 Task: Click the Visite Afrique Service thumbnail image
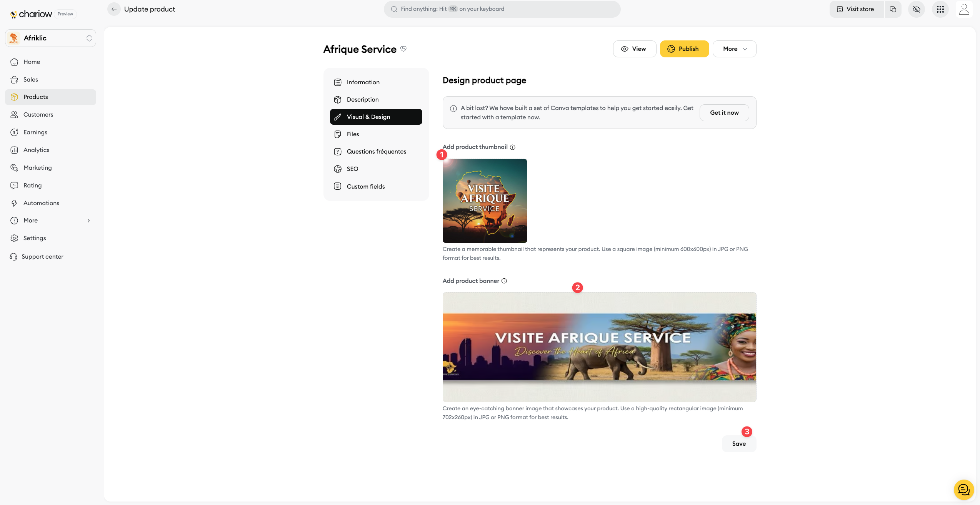pyautogui.click(x=485, y=201)
